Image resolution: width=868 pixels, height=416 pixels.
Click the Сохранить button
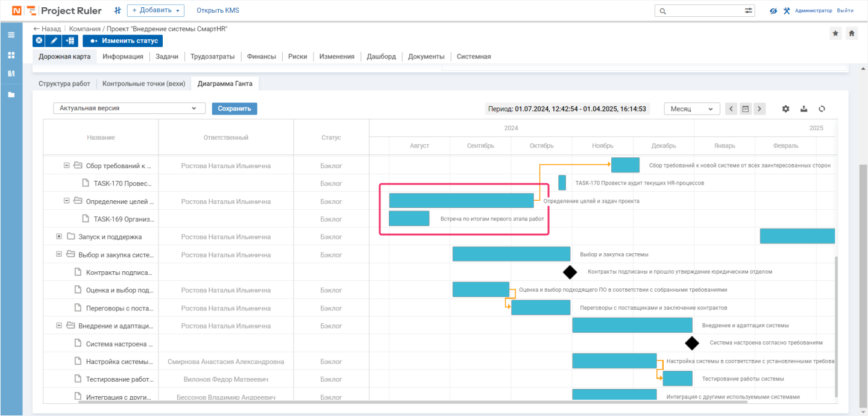(x=234, y=109)
